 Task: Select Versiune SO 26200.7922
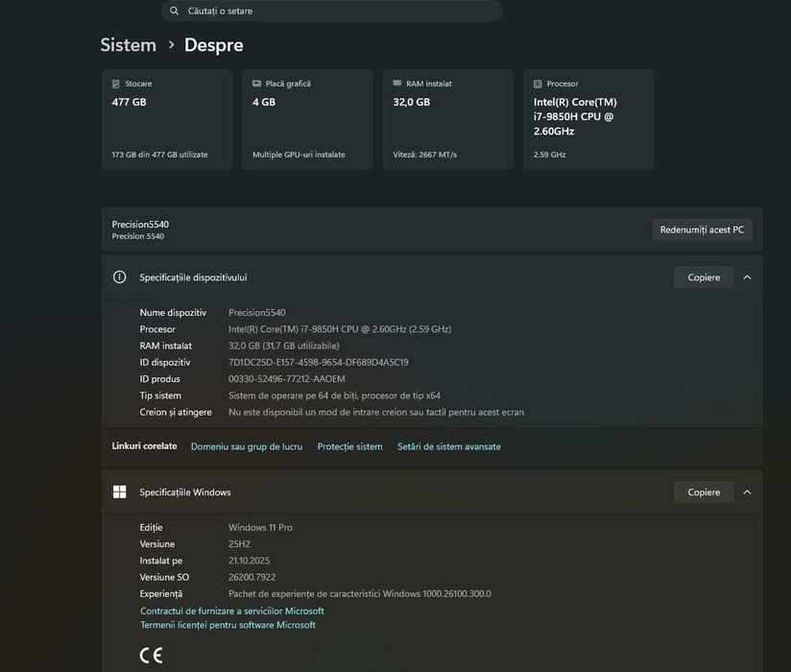(x=252, y=577)
